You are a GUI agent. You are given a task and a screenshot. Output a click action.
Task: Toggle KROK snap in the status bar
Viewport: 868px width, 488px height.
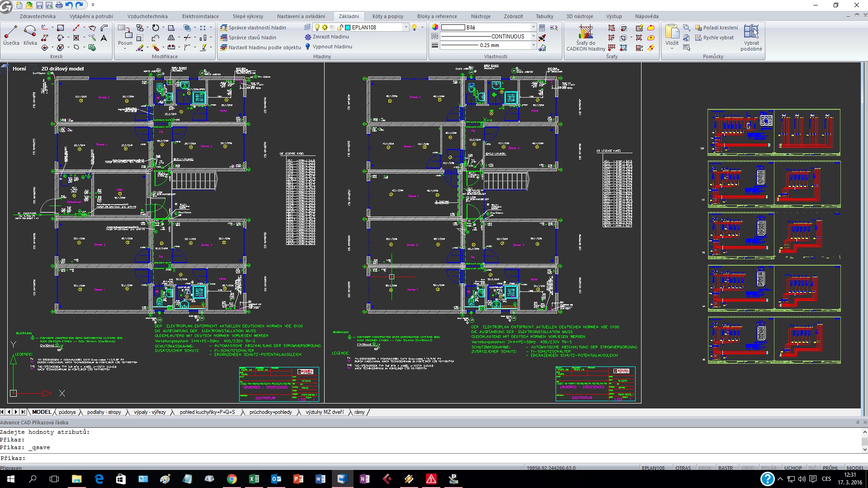(705, 468)
